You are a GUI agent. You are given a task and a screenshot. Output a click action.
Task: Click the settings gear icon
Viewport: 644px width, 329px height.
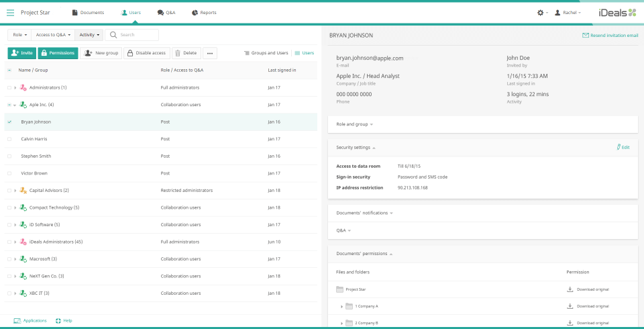(x=541, y=12)
